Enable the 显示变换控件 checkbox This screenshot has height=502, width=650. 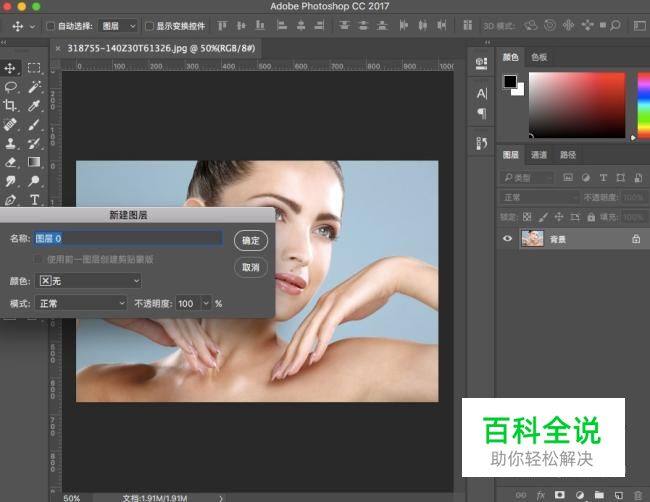[150, 25]
